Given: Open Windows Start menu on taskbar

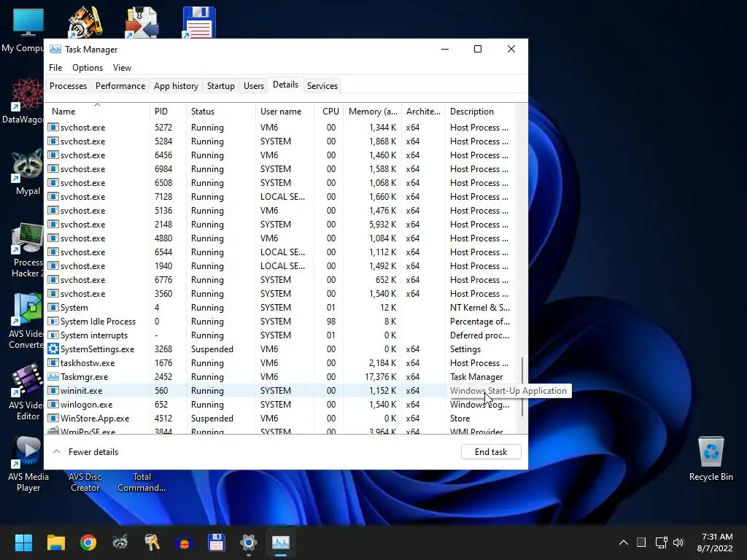Looking at the screenshot, I should [23, 542].
